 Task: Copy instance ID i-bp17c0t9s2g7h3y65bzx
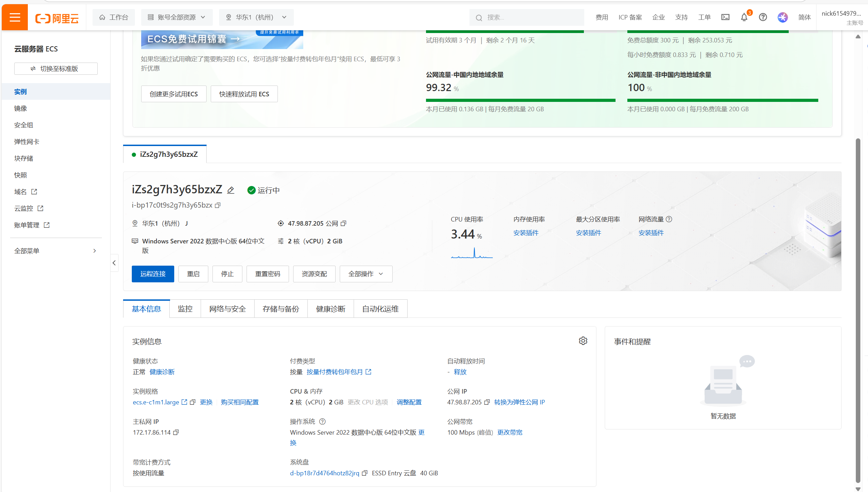(x=218, y=205)
